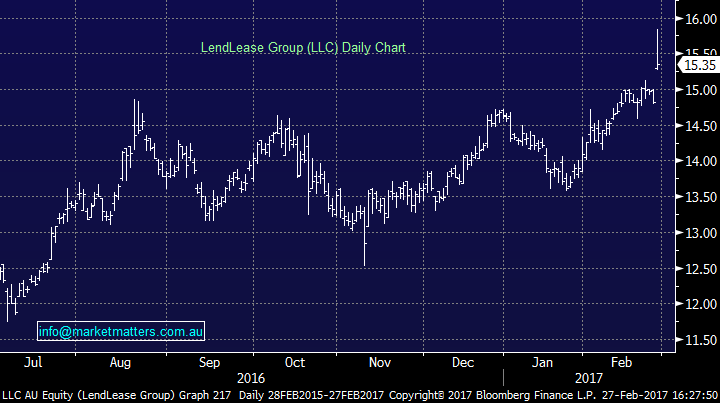Click the Daily 28FEB2015-27FEB2017 date range text

311,395
